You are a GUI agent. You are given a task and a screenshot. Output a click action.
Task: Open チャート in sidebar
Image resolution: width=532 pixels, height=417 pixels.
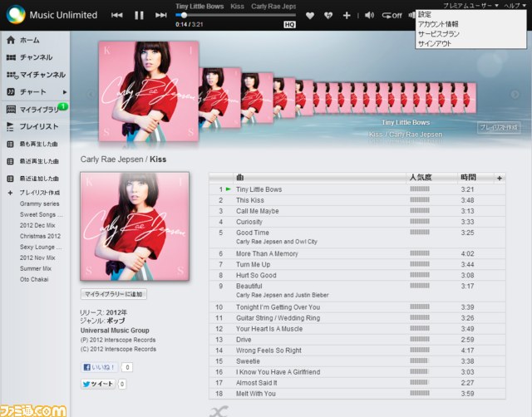coord(27,92)
